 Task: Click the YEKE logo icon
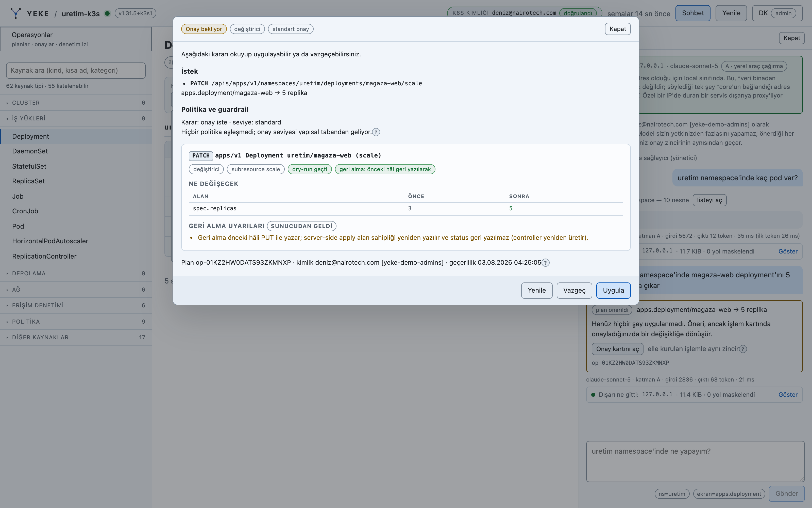[15, 13]
